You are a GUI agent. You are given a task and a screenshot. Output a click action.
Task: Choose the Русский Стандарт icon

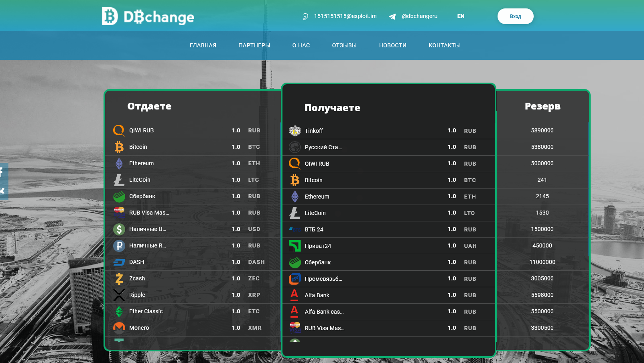click(x=295, y=147)
